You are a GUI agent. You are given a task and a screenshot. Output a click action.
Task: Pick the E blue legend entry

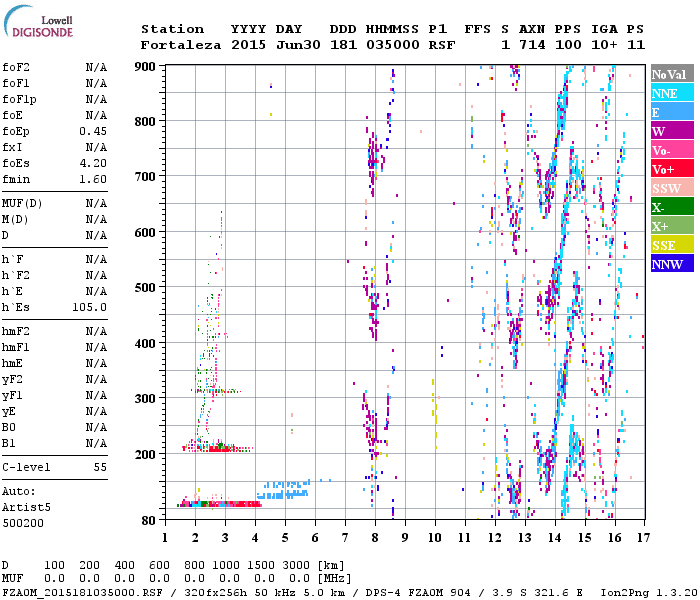(x=670, y=112)
